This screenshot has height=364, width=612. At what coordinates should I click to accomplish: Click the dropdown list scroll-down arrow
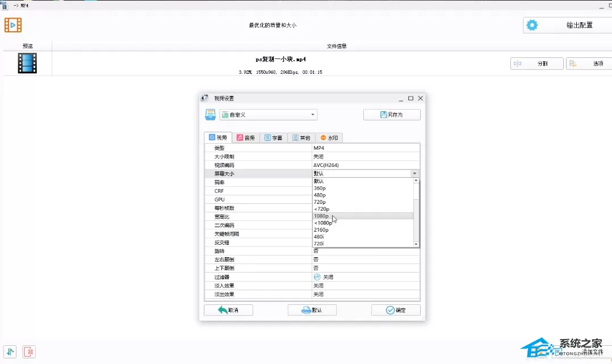416,244
